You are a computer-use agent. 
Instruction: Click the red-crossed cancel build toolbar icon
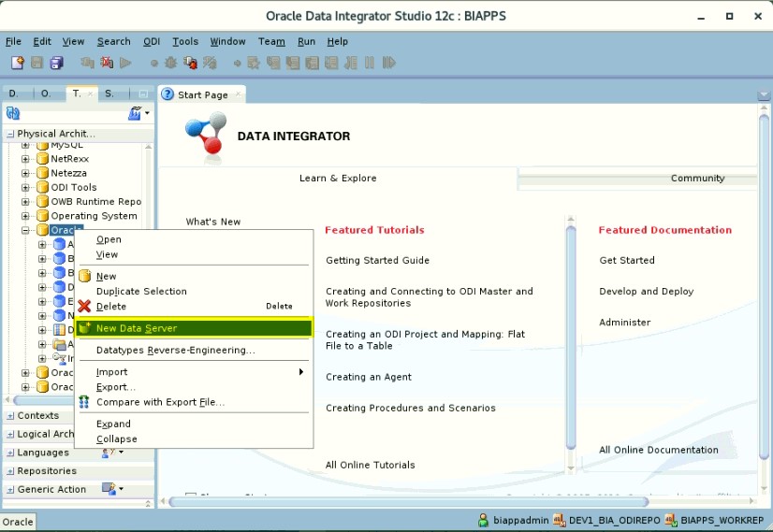107,63
